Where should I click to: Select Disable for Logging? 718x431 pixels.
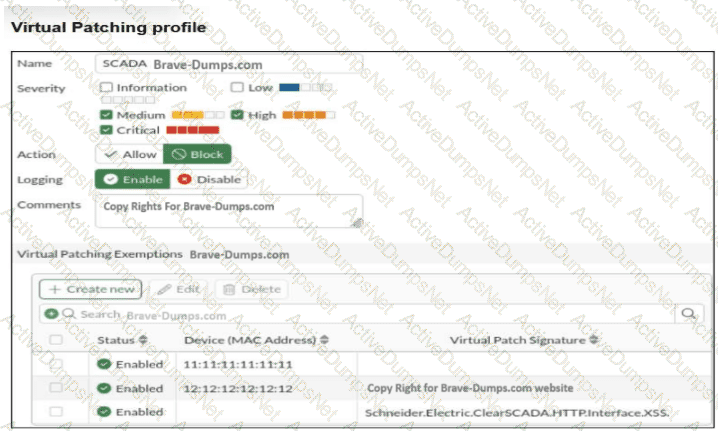[209, 179]
